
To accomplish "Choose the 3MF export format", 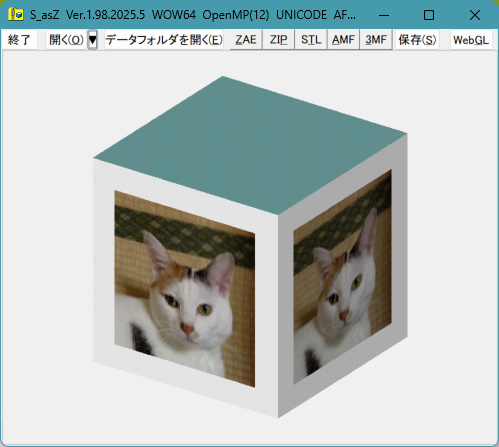I will (x=376, y=40).
